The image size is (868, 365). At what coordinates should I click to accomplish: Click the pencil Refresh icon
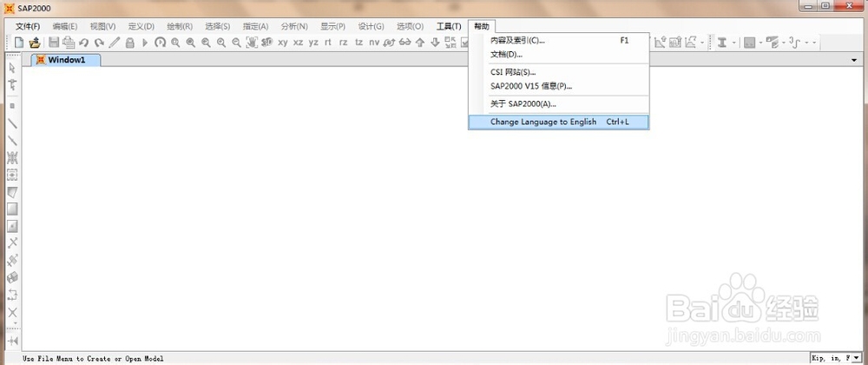click(114, 42)
